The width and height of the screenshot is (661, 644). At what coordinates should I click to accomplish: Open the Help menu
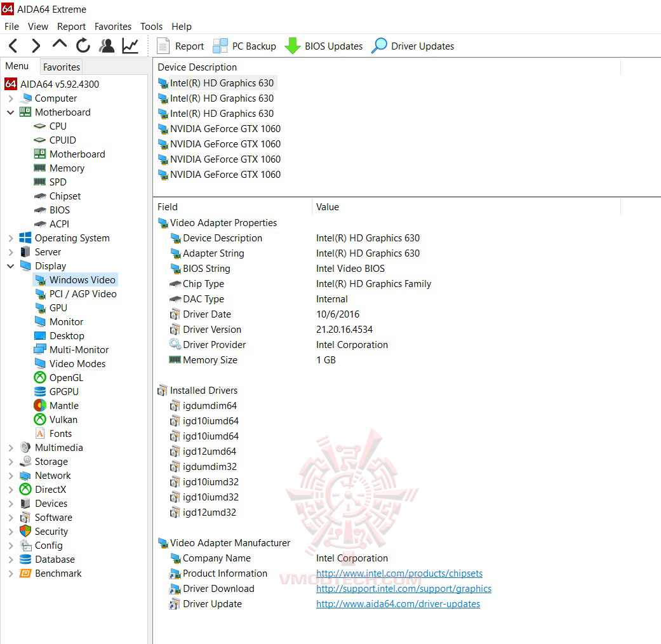pyautogui.click(x=181, y=27)
